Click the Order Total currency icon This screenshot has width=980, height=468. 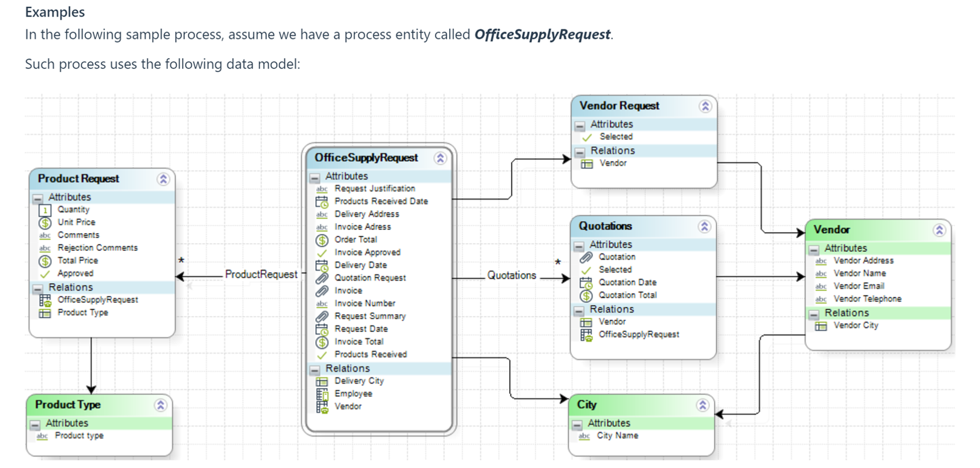tap(322, 240)
